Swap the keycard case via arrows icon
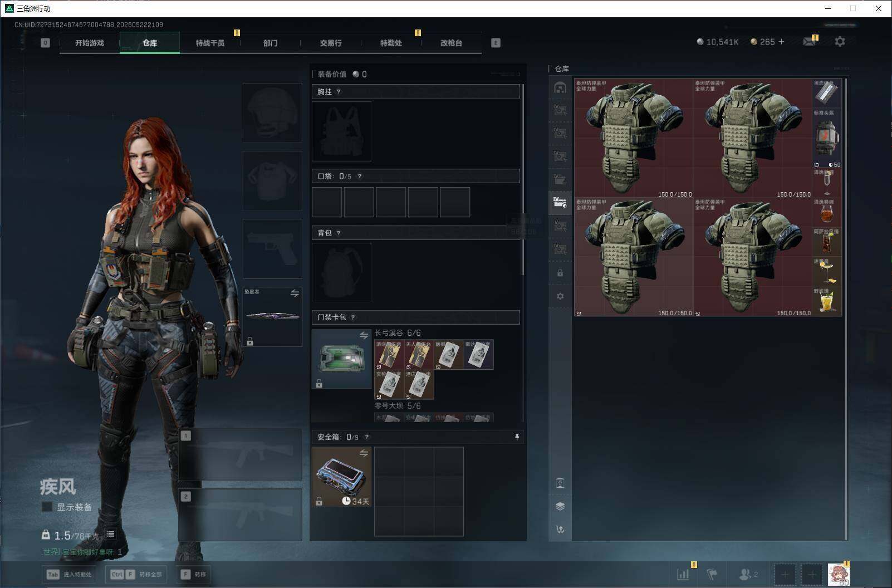 point(364,335)
